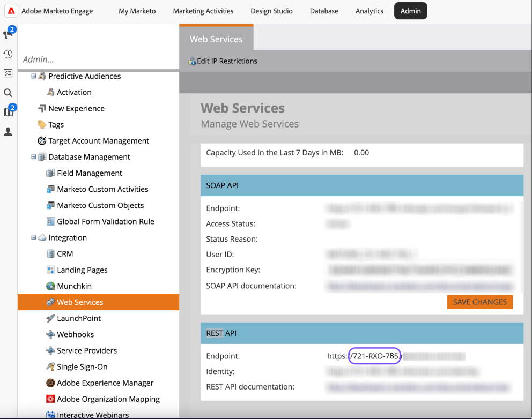Select LaunchPoint in the tree
532x419 pixels.
[79, 318]
